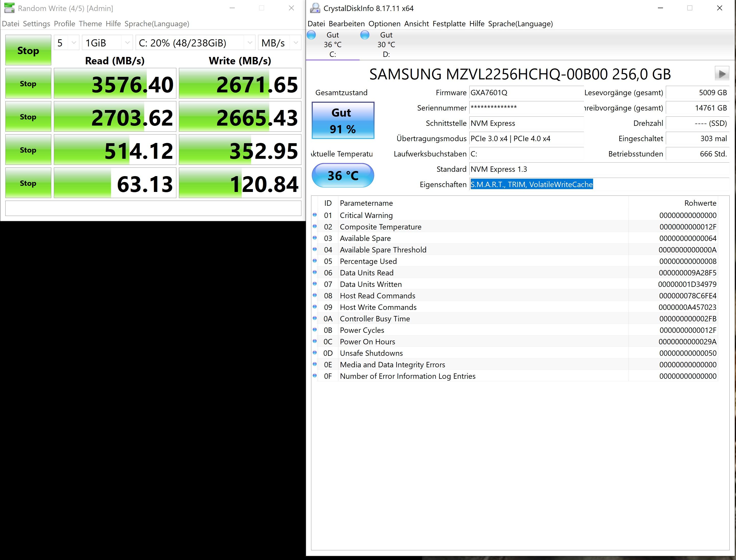Click the Firmware field GXA7601Q
The image size is (736, 560).
pos(526,93)
